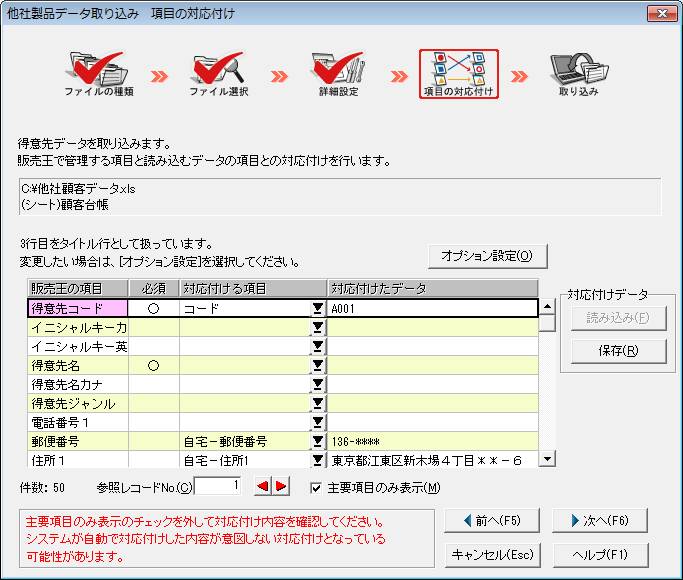
Task: Click the オプション設定(O) button
Action: [487, 256]
